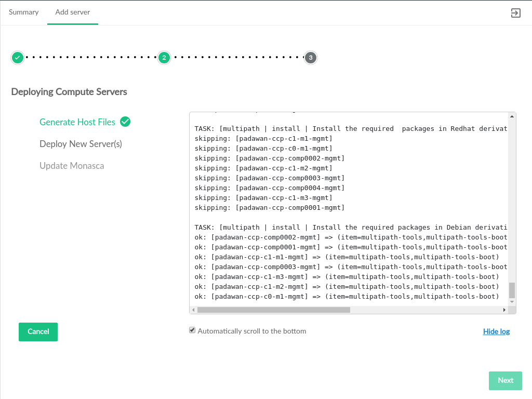
Task: Click the log scroll down arrow
Action: coord(512,301)
